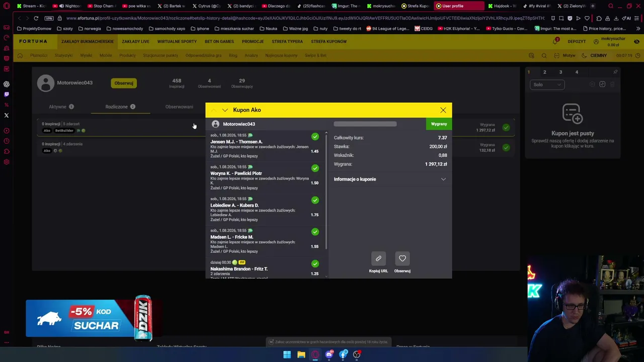644x362 pixels.
Task: Open the iphone bookmarks folder
Action: click(x=200, y=29)
